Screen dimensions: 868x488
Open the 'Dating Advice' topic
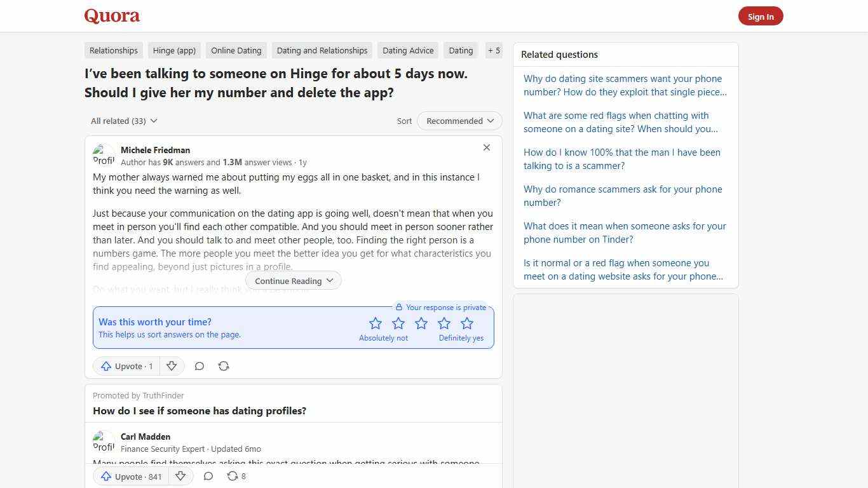407,50
